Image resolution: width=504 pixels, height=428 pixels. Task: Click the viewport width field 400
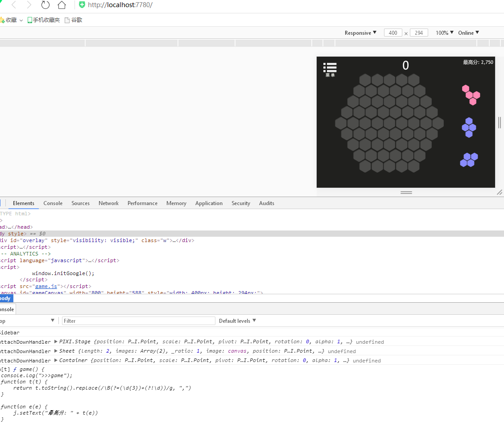[x=393, y=33]
